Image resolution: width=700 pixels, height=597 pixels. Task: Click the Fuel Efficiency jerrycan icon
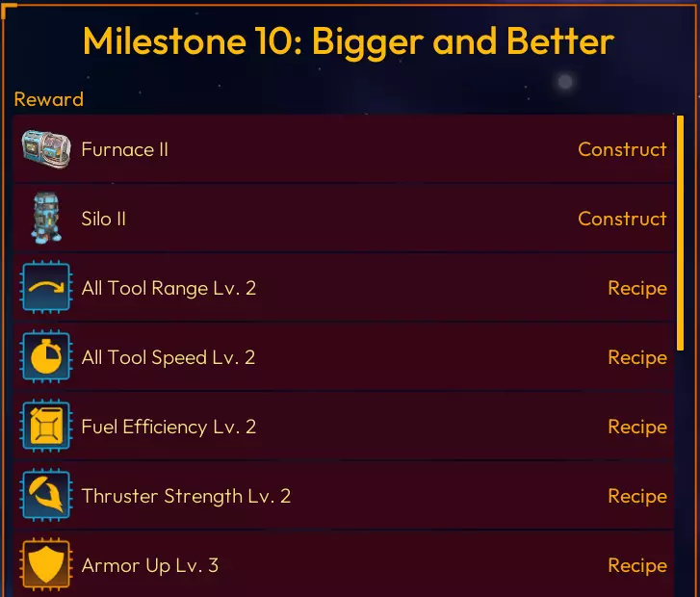click(x=45, y=427)
